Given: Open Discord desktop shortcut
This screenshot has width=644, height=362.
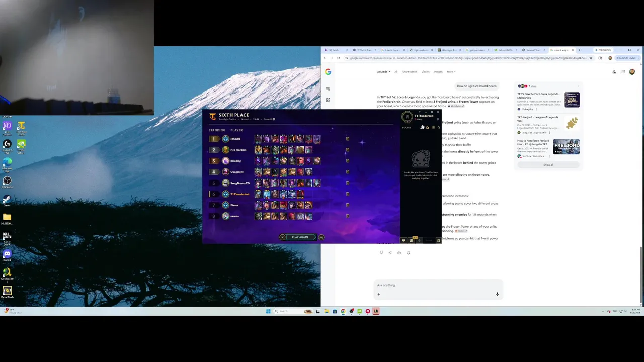Looking at the screenshot, I should pyautogui.click(x=7, y=255).
